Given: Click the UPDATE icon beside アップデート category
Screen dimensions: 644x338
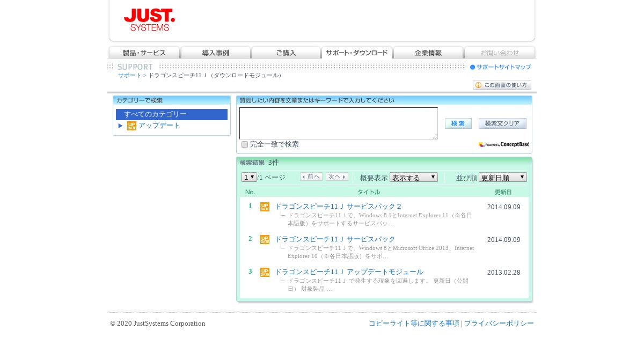Looking at the screenshot, I should pyautogui.click(x=131, y=126).
